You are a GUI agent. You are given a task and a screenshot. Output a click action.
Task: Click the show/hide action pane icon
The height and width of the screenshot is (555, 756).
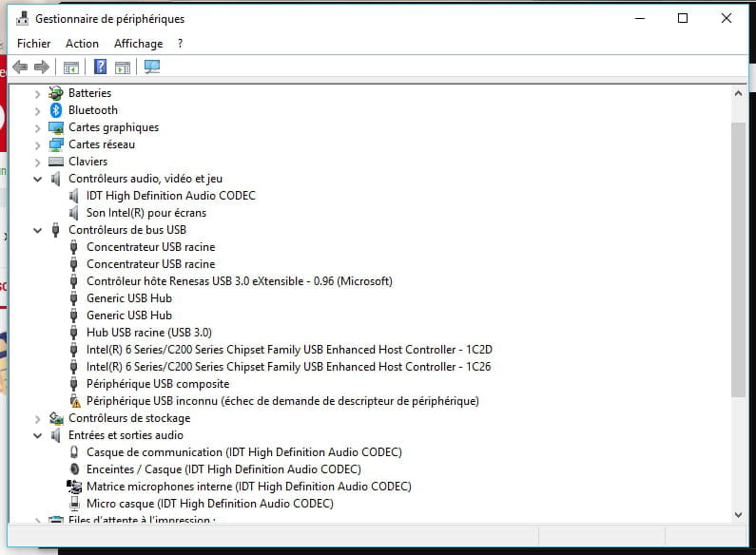123,67
